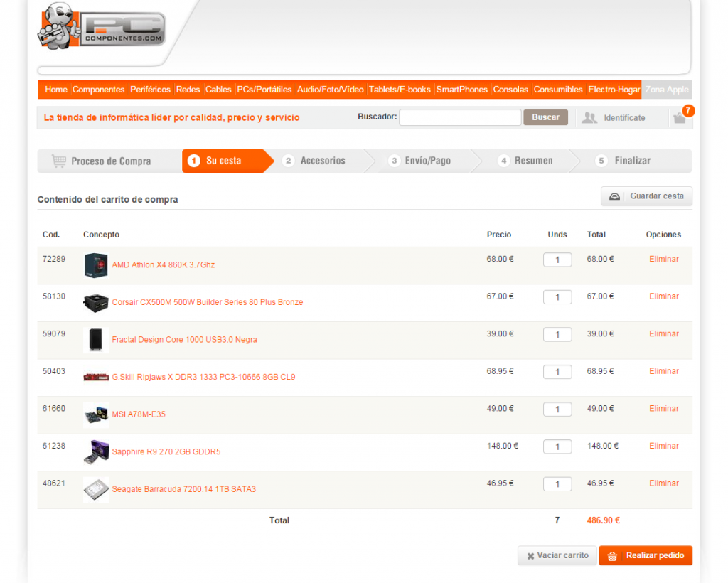728x583 pixels.
Task: Open the Cables menu
Action: coord(218,90)
